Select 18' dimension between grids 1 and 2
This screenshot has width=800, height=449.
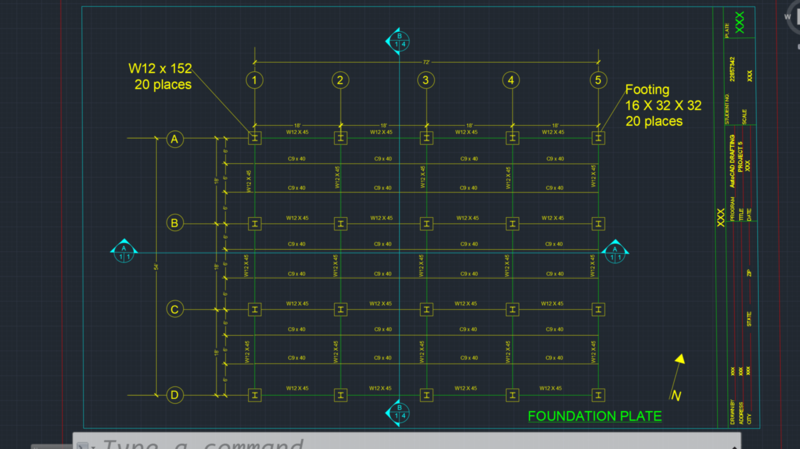[x=297, y=125]
